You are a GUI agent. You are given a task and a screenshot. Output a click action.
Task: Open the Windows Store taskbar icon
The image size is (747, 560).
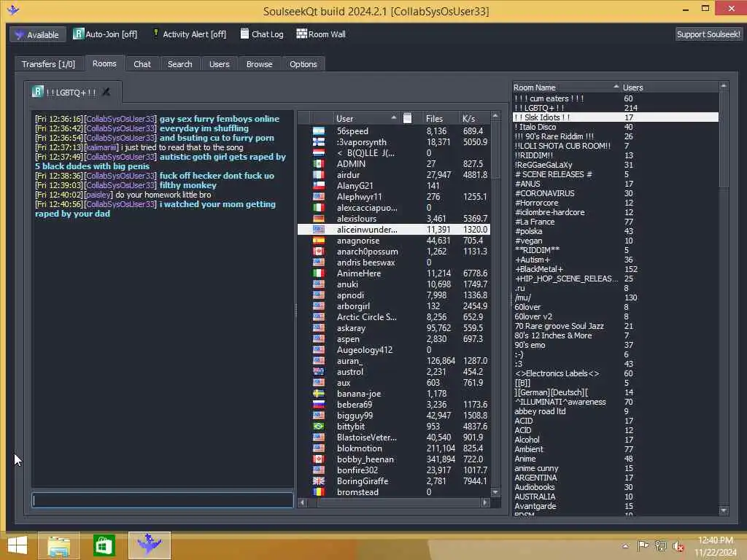[x=104, y=545]
